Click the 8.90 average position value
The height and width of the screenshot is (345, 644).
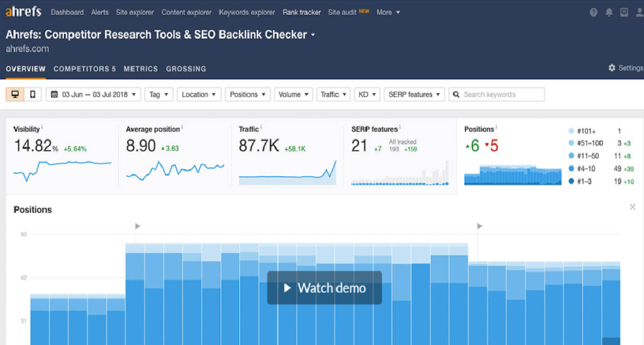coord(141,146)
